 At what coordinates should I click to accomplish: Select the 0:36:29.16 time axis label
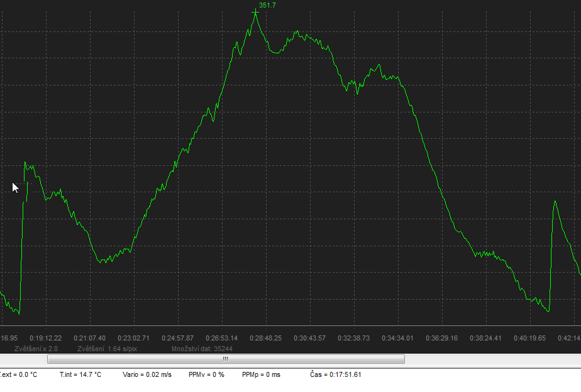[441, 339]
